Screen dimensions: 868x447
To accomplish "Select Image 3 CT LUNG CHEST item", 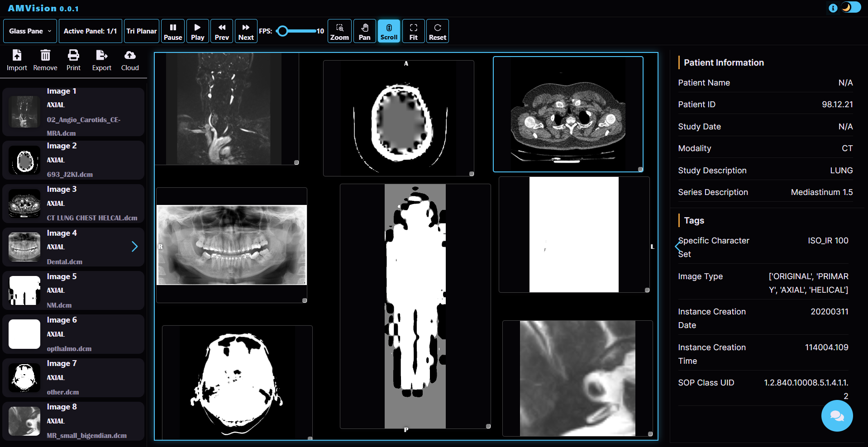I will (x=73, y=204).
